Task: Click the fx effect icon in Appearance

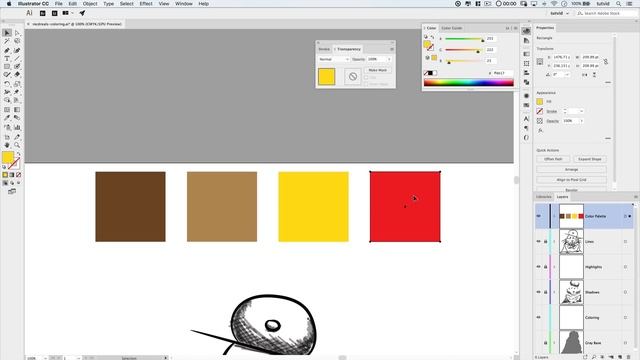Action: (x=540, y=131)
